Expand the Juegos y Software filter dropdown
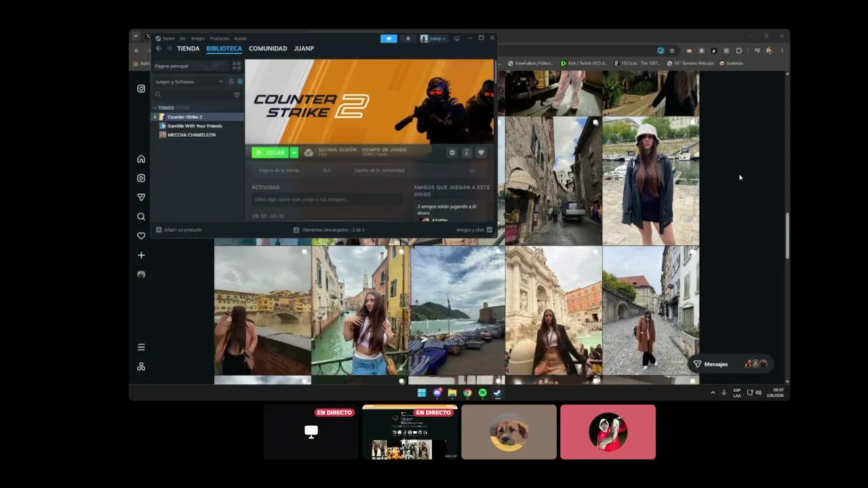Screen dimensions: 868x488 [x=189, y=81]
